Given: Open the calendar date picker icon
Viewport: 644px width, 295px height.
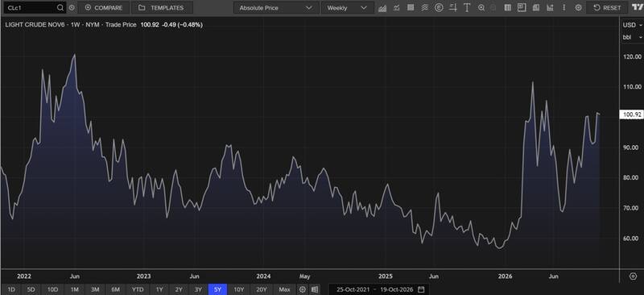Looking at the screenshot, I should [421, 289].
